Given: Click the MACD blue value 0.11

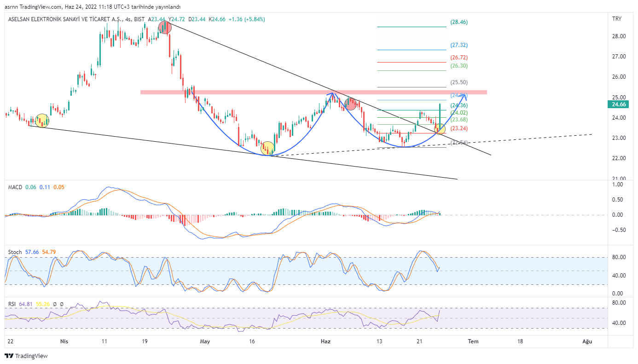Looking at the screenshot, I should [45, 187].
